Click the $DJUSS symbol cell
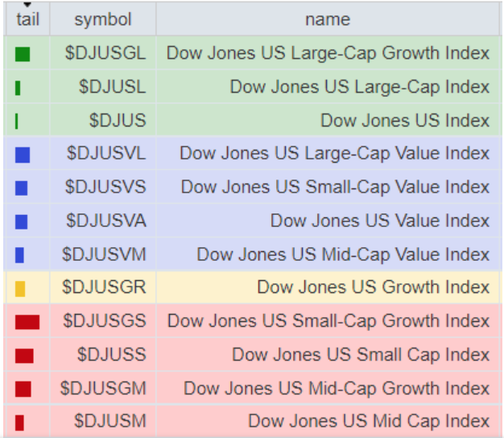Image resolution: width=504 pixels, height=438 pixels. tap(111, 355)
